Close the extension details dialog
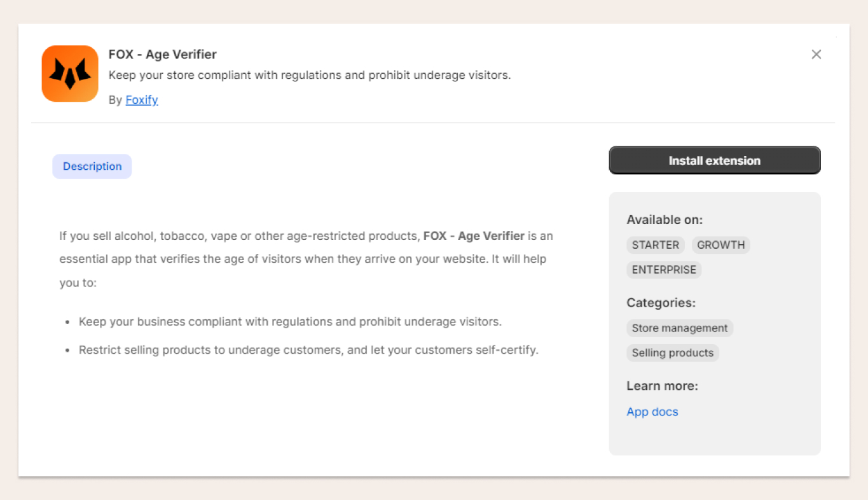Viewport: 868px width, 500px height. (816, 55)
